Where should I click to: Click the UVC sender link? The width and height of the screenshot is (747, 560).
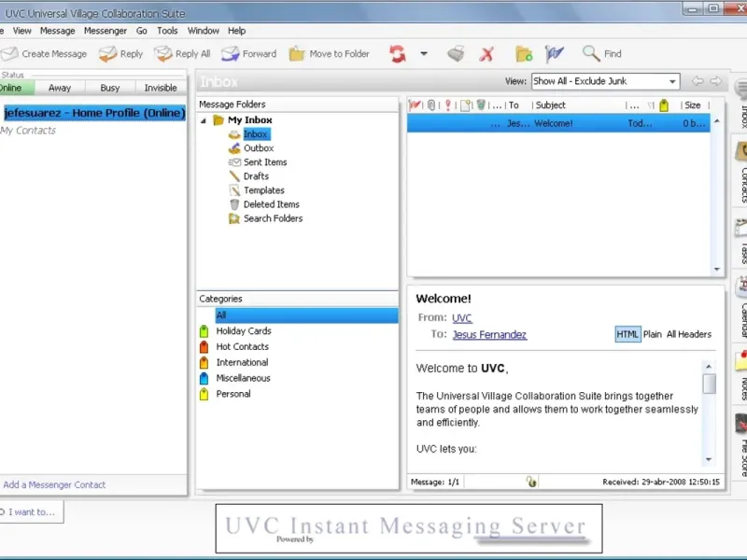[x=461, y=318]
